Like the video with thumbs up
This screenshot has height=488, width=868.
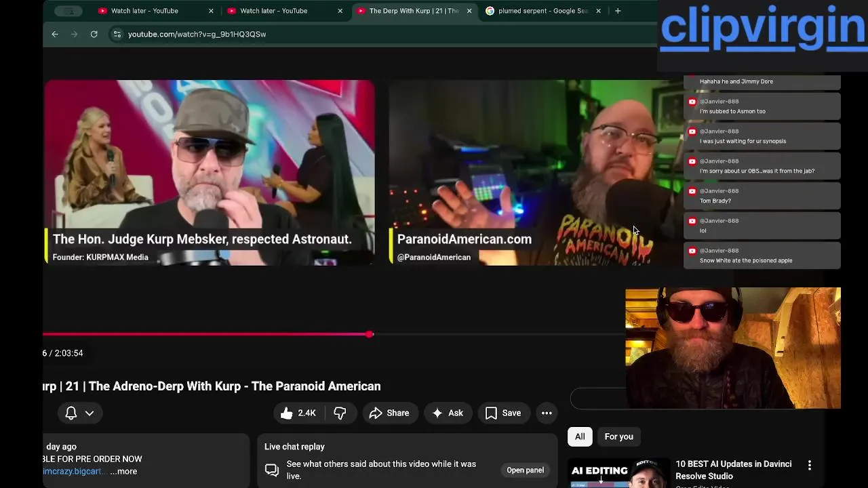[x=298, y=413]
